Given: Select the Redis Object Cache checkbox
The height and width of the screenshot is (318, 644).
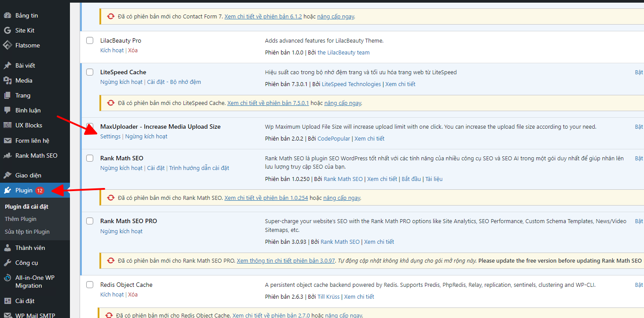Looking at the screenshot, I should 90,285.
